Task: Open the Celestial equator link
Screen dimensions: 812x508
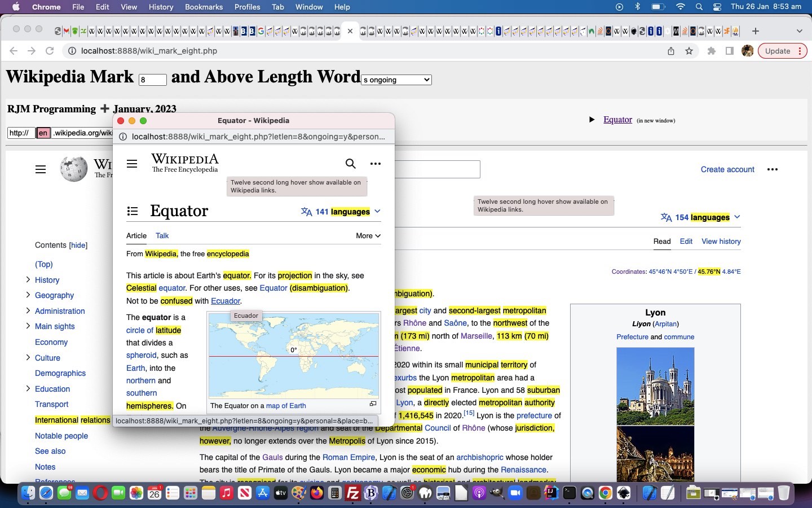Action: pos(156,288)
